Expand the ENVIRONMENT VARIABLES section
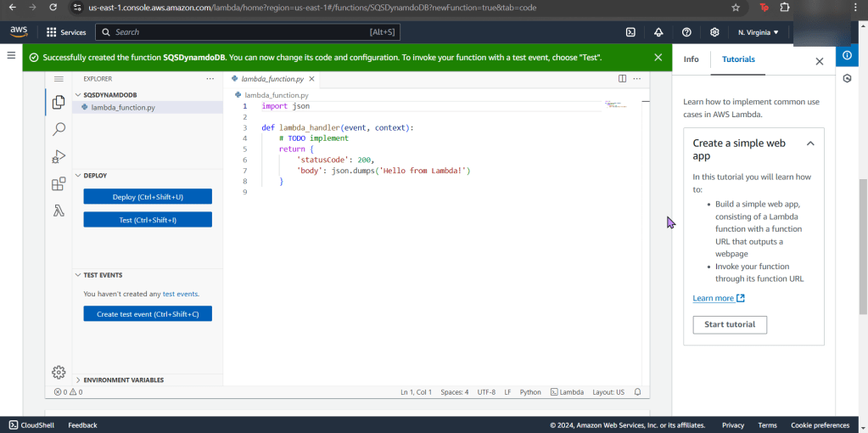Screen dimensions: 868x433 (79, 380)
